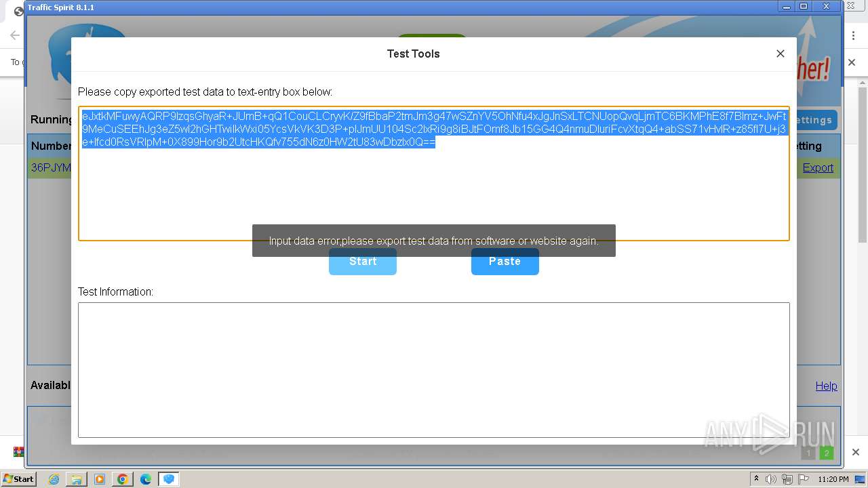Image resolution: width=868 pixels, height=488 pixels.
Task: Launch Internet Explorer from the taskbar
Action: (x=54, y=479)
